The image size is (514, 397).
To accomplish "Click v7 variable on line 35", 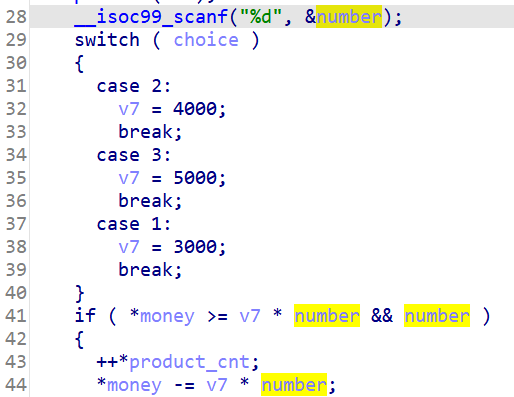I will pos(129,178).
